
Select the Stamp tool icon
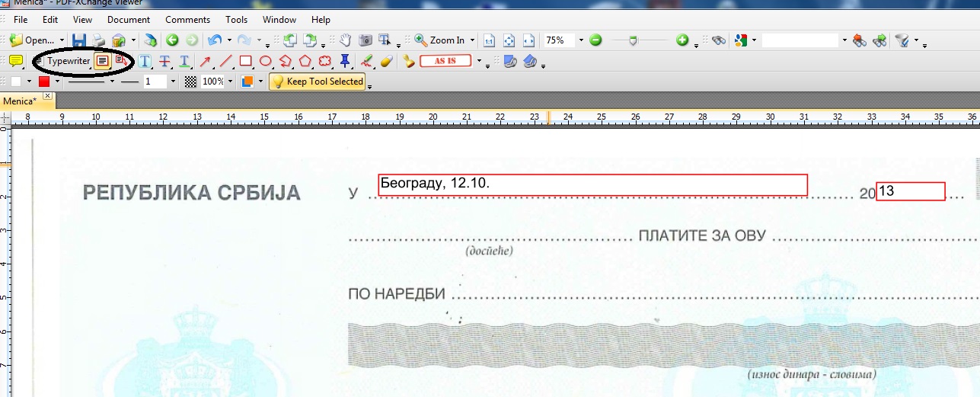pos(409,61)
